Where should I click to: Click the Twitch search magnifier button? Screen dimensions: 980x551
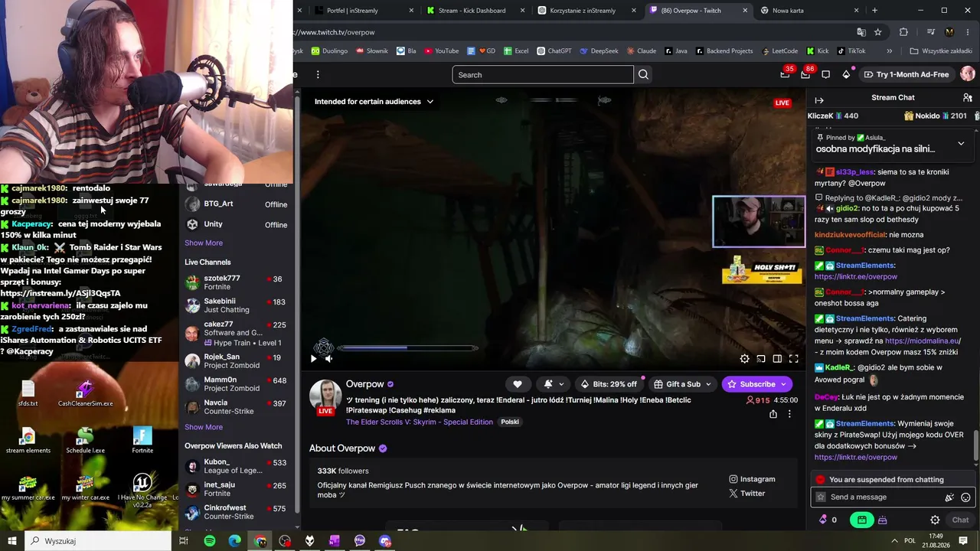(x=643, y=75)
